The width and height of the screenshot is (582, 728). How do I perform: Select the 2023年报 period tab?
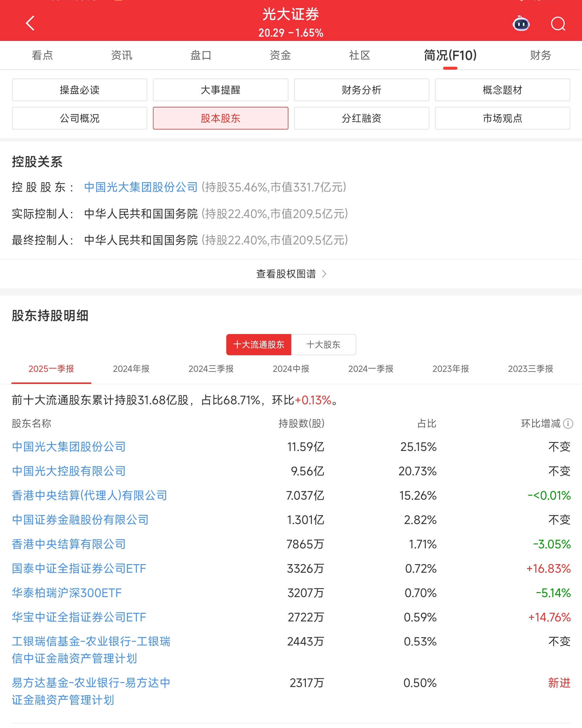tap(451, 369)
